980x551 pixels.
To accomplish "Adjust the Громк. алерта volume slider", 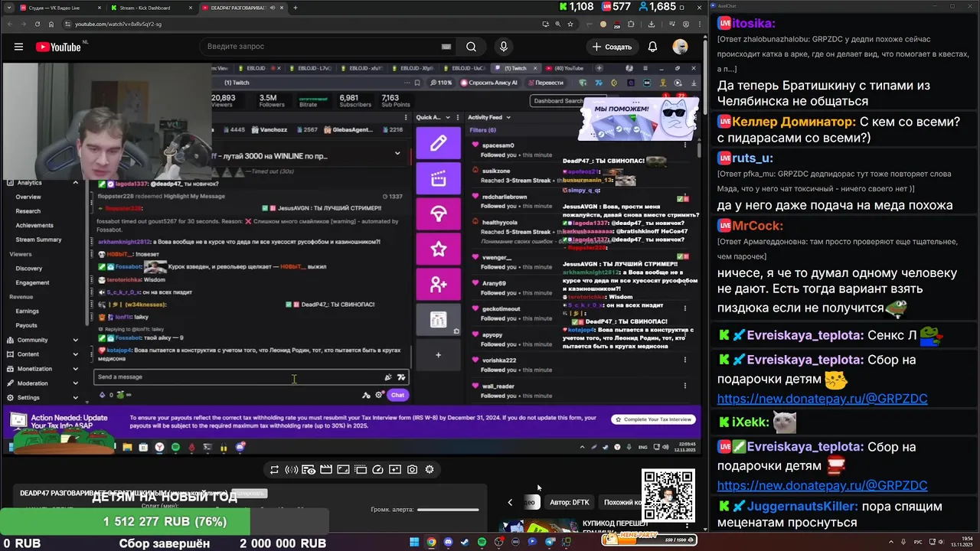I will click(449, 510).
